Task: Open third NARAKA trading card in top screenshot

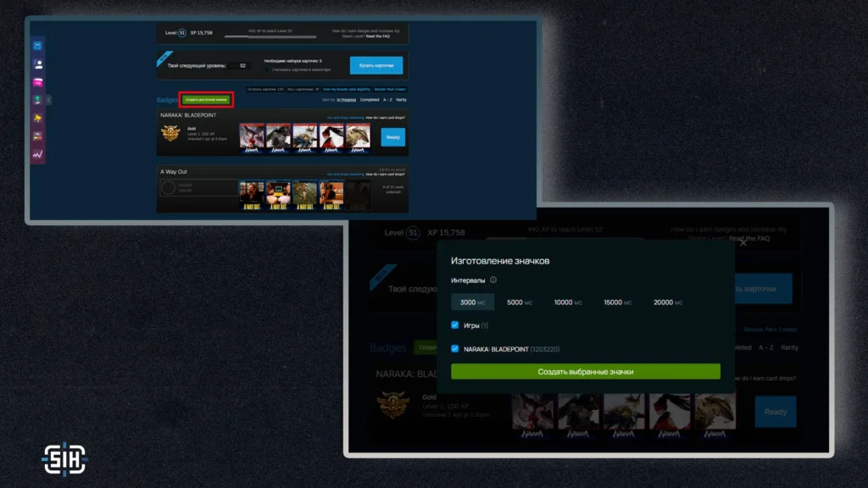Action: (305, 138)
